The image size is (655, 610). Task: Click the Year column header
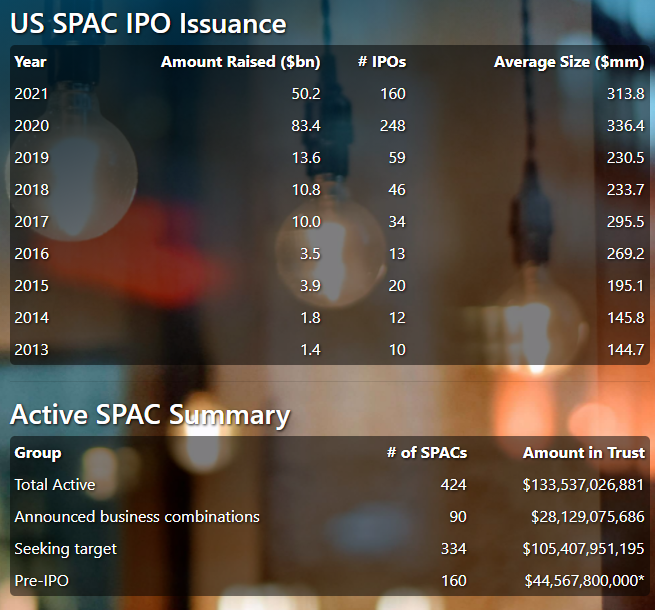pyautogui.click(x=31, y=62)
